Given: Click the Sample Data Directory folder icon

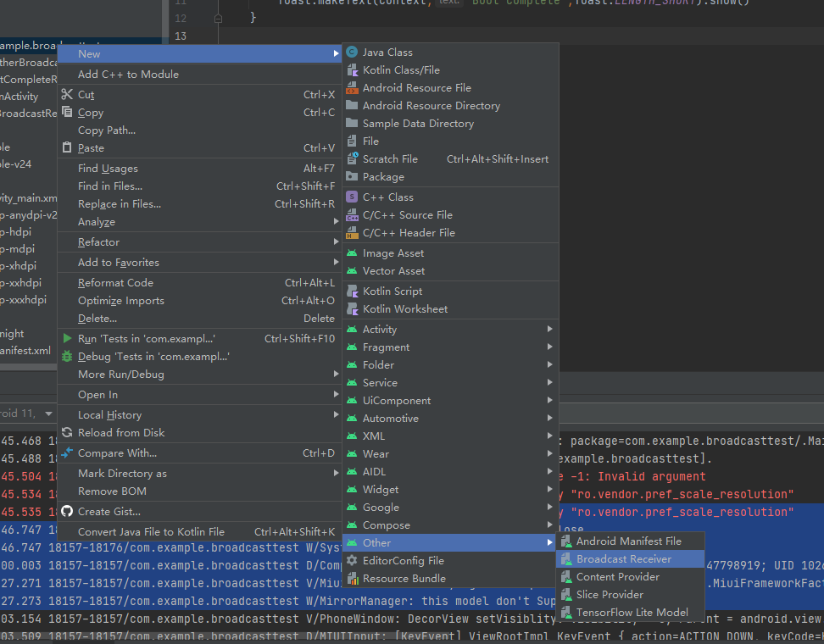Looking at the screenshot, I should 352,124.
